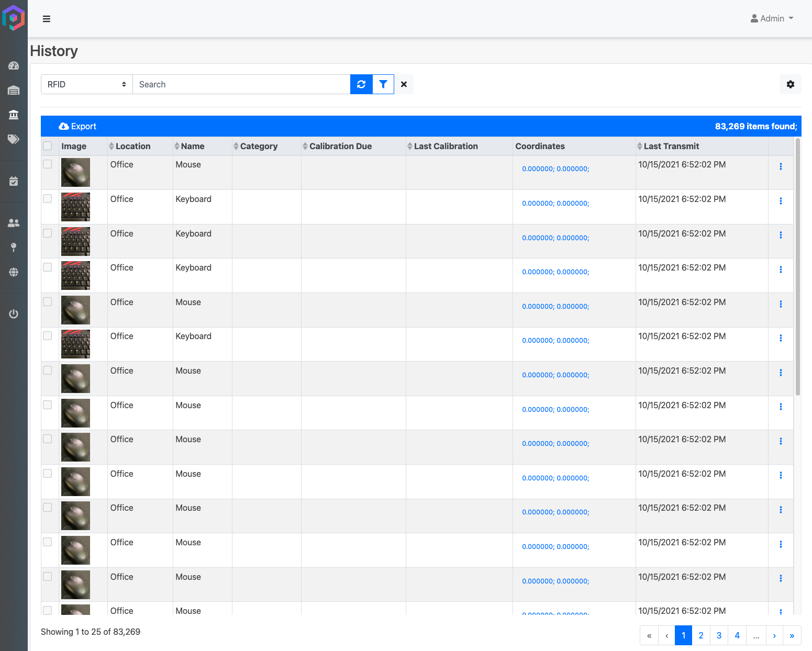This screenshot has width=812, height=651.
Task: Open the users sidebar icon
Action: pos(14,223)
